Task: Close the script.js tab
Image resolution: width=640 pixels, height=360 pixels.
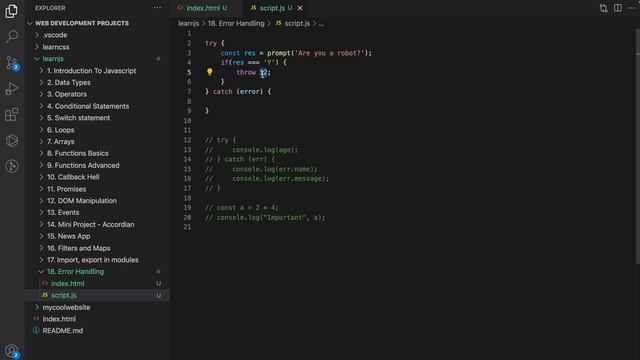Action: [300, 8]
